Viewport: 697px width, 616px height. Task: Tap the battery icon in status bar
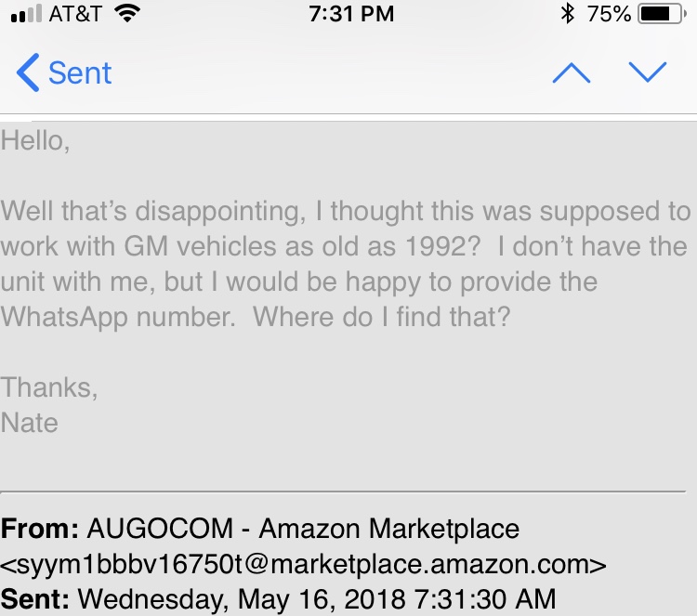point(662,14)
